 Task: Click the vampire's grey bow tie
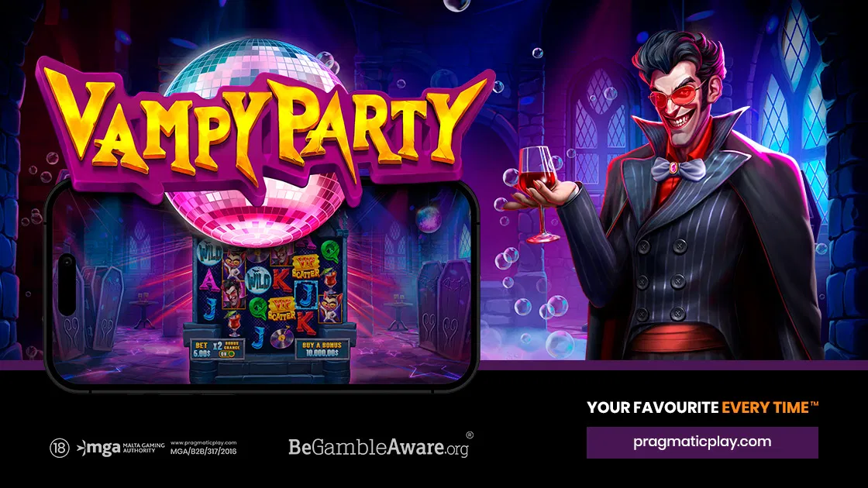[677, 168]
